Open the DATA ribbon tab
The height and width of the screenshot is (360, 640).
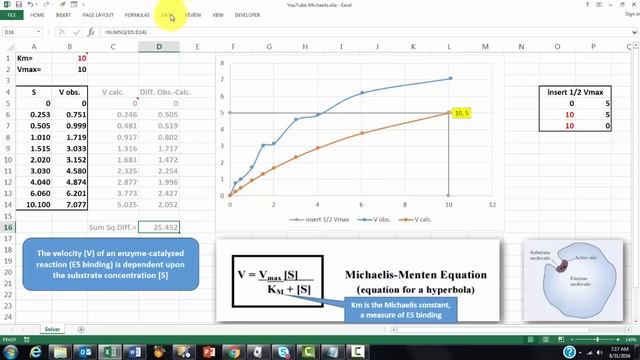[167, 15]
